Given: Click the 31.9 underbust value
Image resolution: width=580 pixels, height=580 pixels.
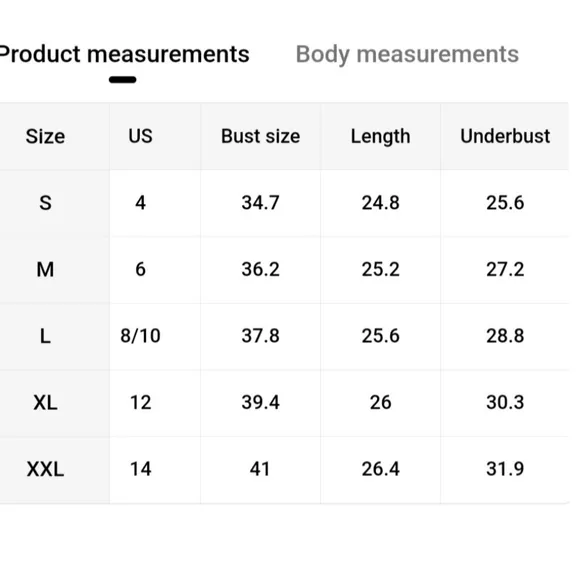Looking at the screenshot, I should coord(505,469).
